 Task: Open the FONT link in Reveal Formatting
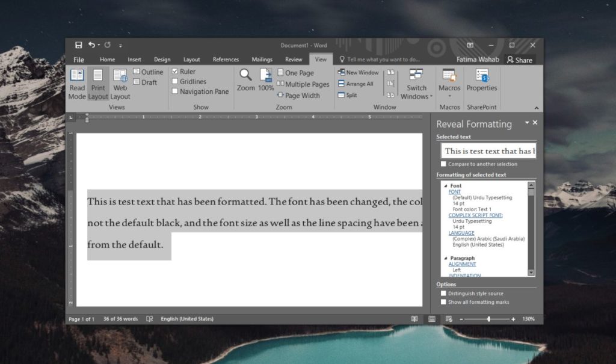tap(455, 191)
